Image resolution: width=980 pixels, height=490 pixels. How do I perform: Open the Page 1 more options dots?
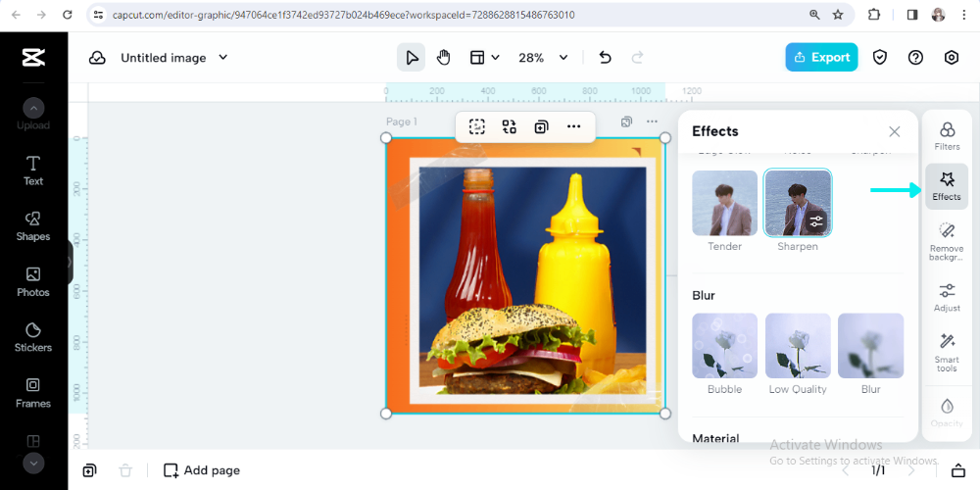pos(652,122)
